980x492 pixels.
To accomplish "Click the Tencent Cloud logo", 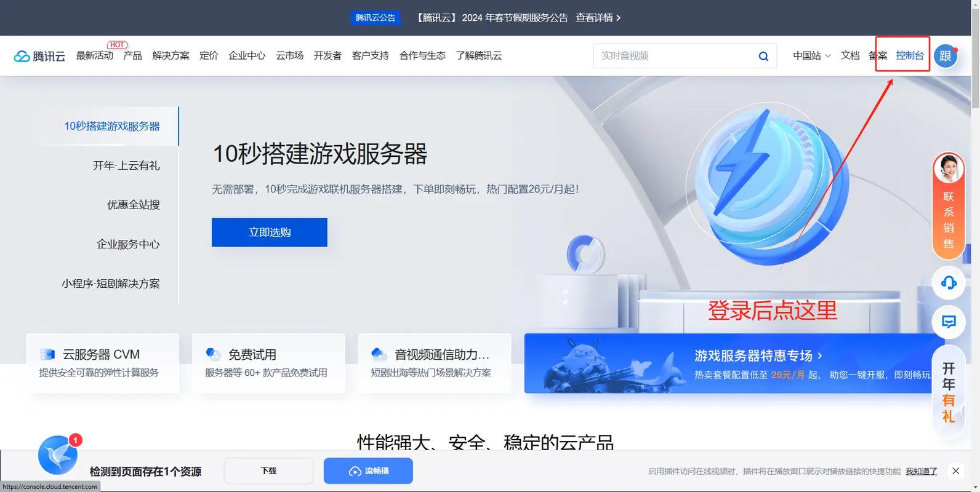I will click(39, 56).
